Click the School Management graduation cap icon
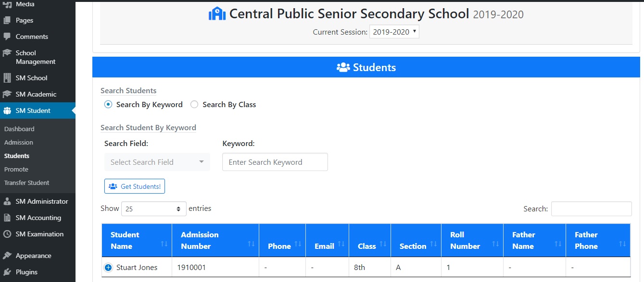This screenshot has height=282, width=644. (7, 53)
